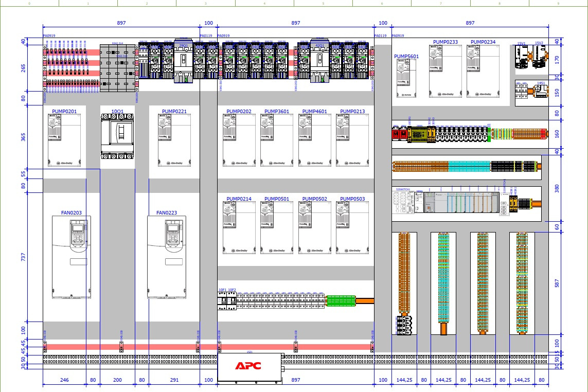588x392 pixels.
Task: Click the 170 height dimension value
Action: coord(557,59)
